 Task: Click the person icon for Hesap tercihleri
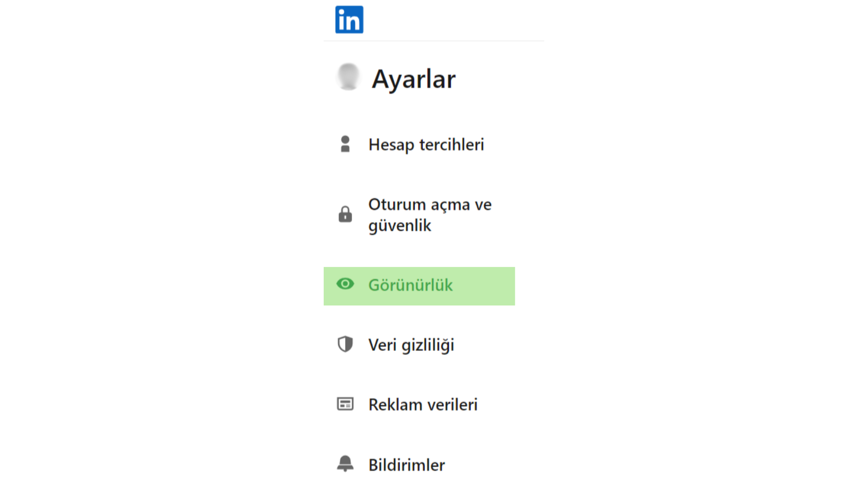click(x=345, y=144)
